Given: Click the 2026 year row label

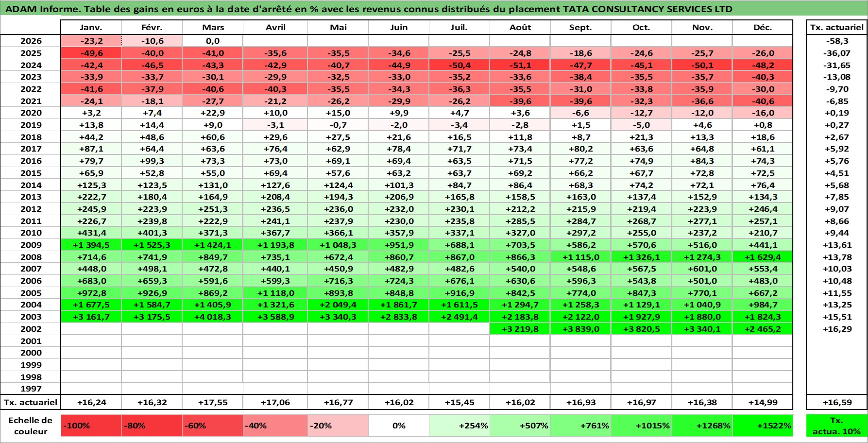Looking at the screenshot, I should [x=31, y=41].
